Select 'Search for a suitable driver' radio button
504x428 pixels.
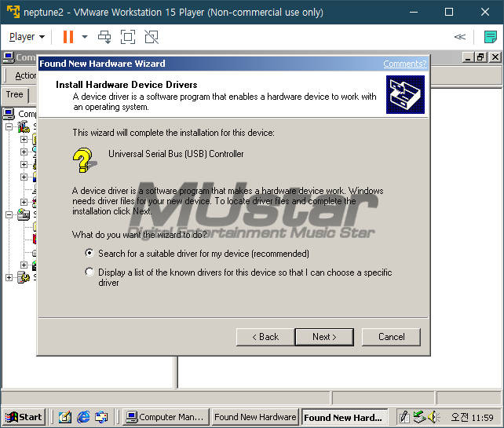(89, 253)
